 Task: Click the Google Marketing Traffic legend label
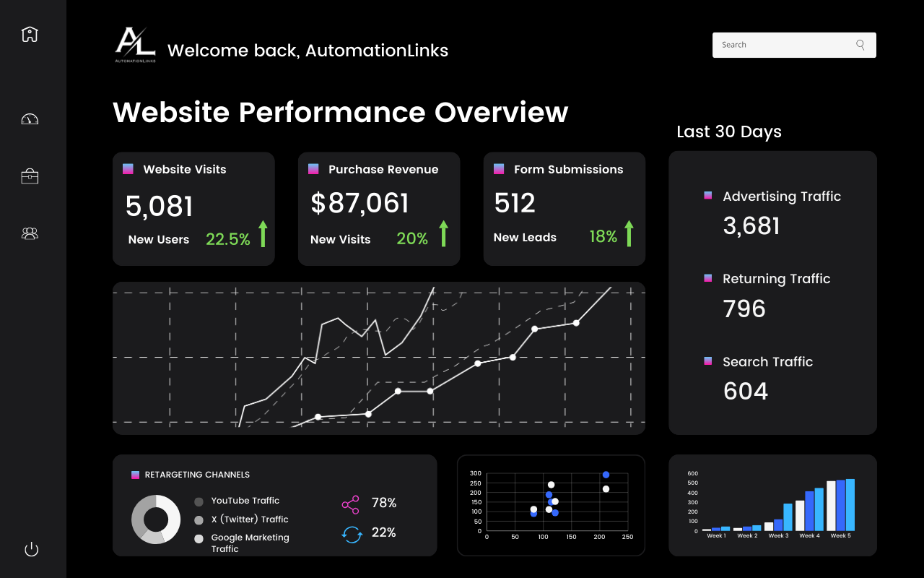tap(250, 543)
